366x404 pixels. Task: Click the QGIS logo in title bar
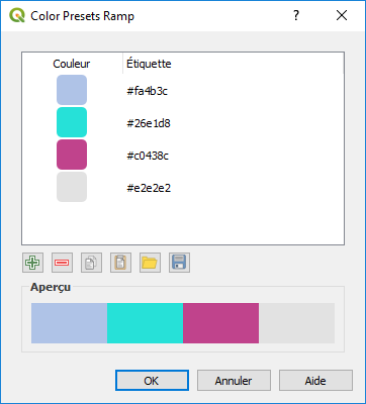17,15
